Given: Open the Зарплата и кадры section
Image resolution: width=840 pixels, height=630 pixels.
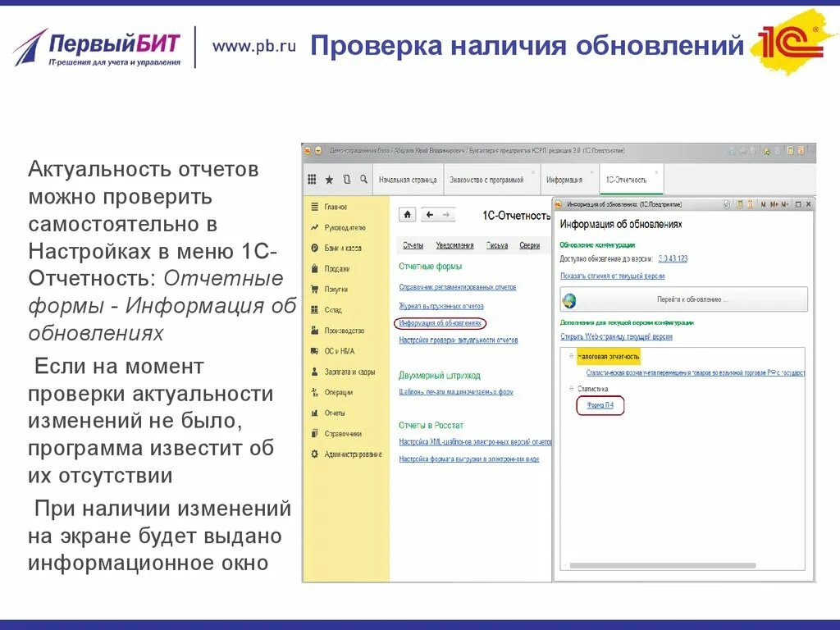Looking at the screenshot, I should pyautogui.click(x=349, y=372).
